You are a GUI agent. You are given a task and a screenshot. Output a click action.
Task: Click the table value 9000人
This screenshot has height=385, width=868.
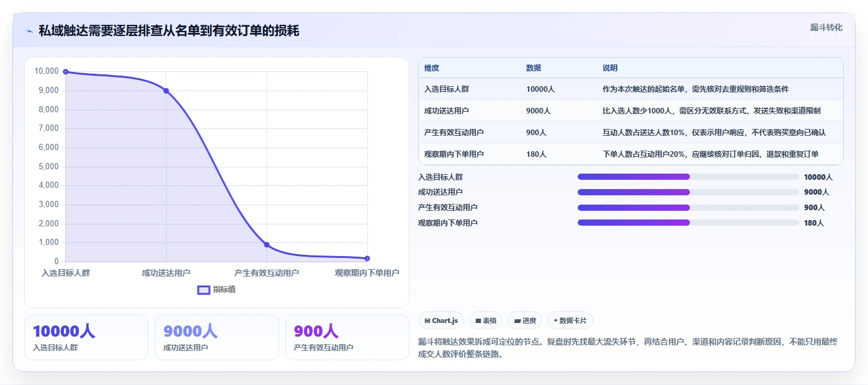539,111
